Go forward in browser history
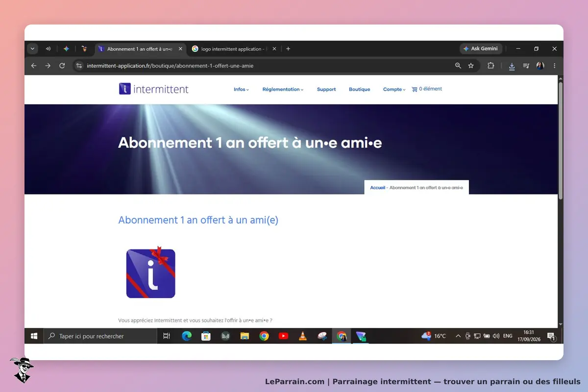Viewport: 588px width, 392px height. [48, 66]
